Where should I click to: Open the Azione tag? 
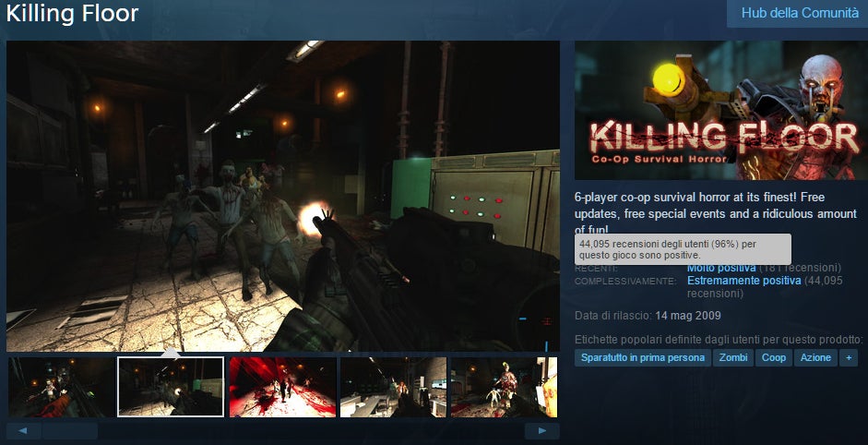tap(815, 357)
